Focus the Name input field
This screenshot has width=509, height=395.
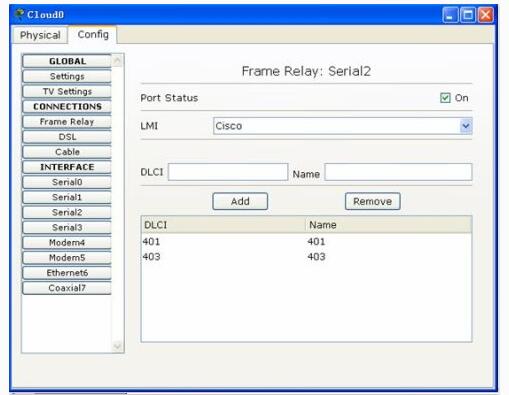coord(398,172)
